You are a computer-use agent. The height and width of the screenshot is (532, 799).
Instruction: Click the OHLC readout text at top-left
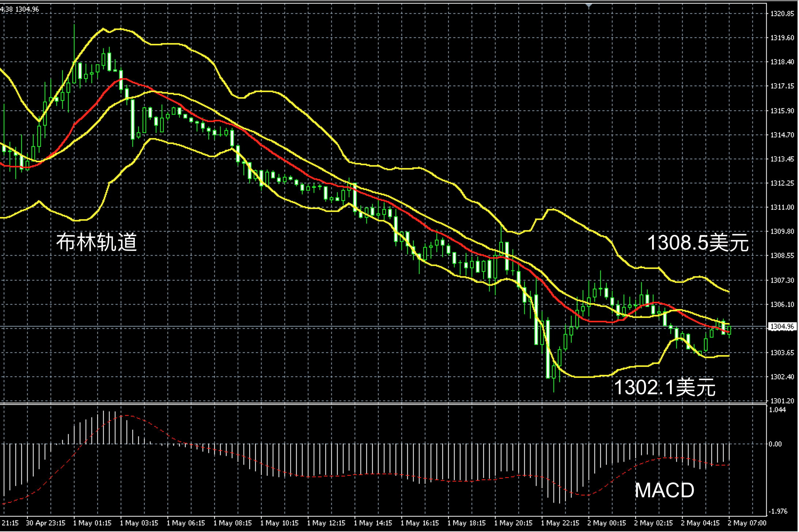(20, 9)
